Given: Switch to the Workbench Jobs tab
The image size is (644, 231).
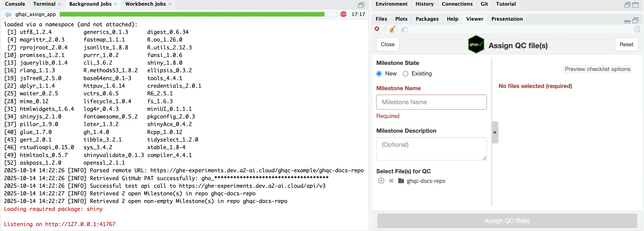Looking at the screenshot, I should click(145, 4).
